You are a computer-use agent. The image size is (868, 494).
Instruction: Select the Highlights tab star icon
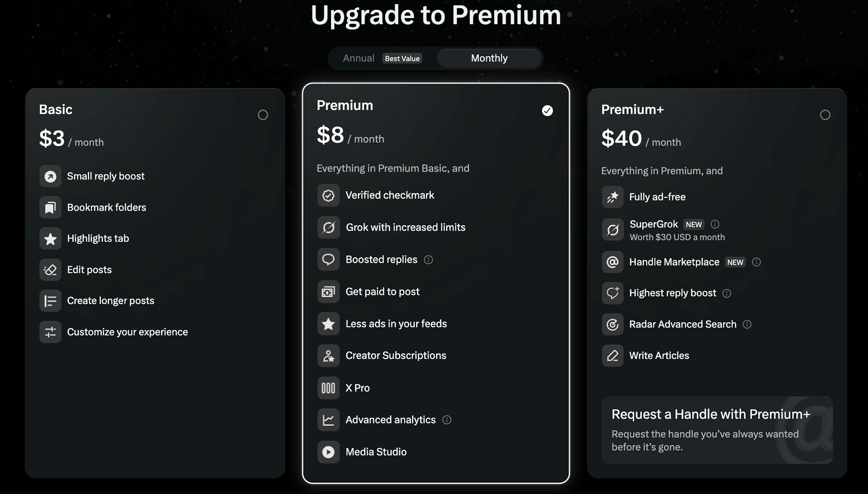(50, 239)
